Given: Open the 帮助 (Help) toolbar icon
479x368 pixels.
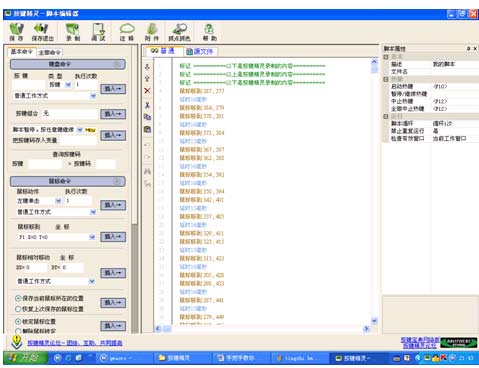Looking at the screenshot, I should coord(209,32).
